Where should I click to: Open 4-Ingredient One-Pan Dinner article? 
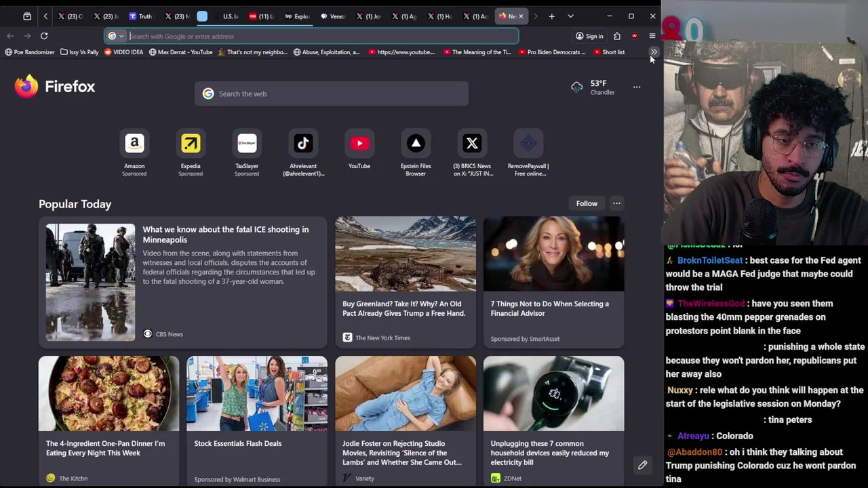pyautogui.click(x=108, y=422)
